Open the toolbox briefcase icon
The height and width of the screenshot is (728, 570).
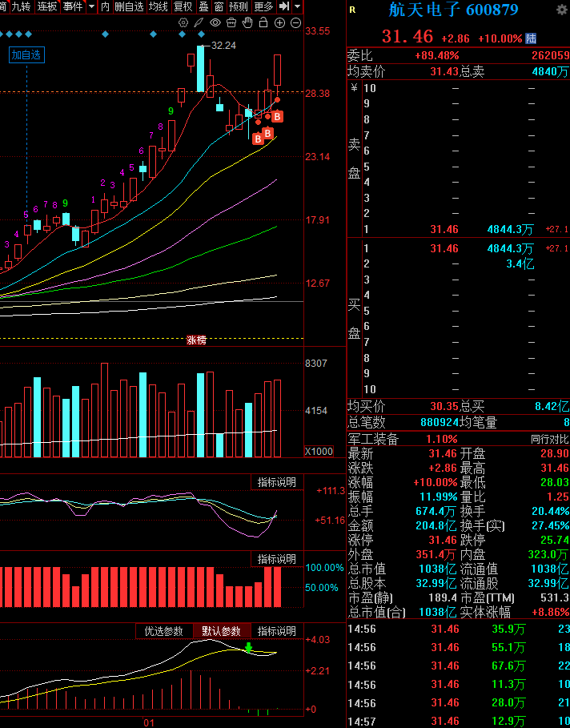[x=231, y=22]
